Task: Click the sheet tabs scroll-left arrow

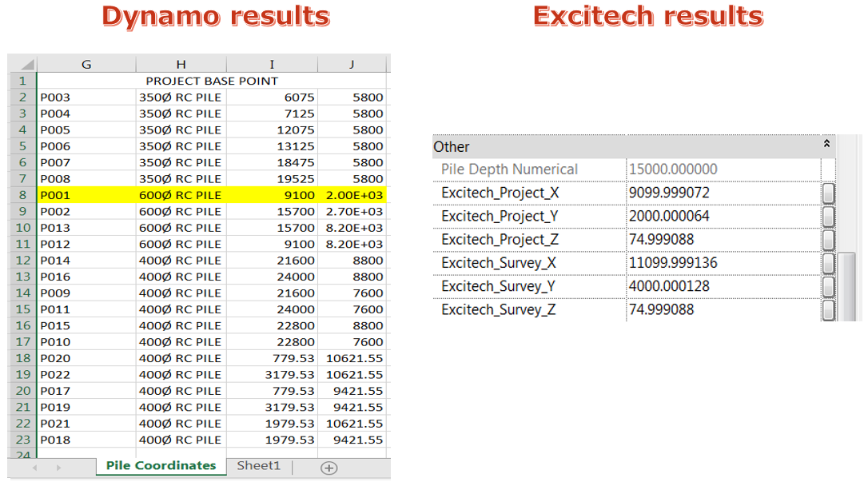Action: 35,468
